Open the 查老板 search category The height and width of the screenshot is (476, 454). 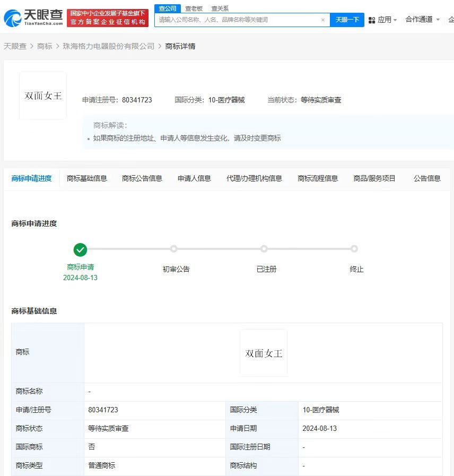(194, 8)
